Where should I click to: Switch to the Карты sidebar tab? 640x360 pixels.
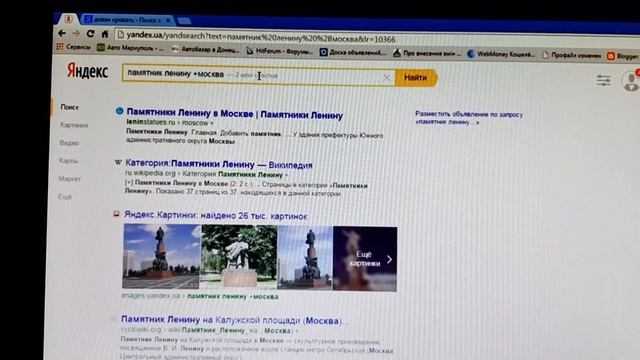(x=68, y=161)
